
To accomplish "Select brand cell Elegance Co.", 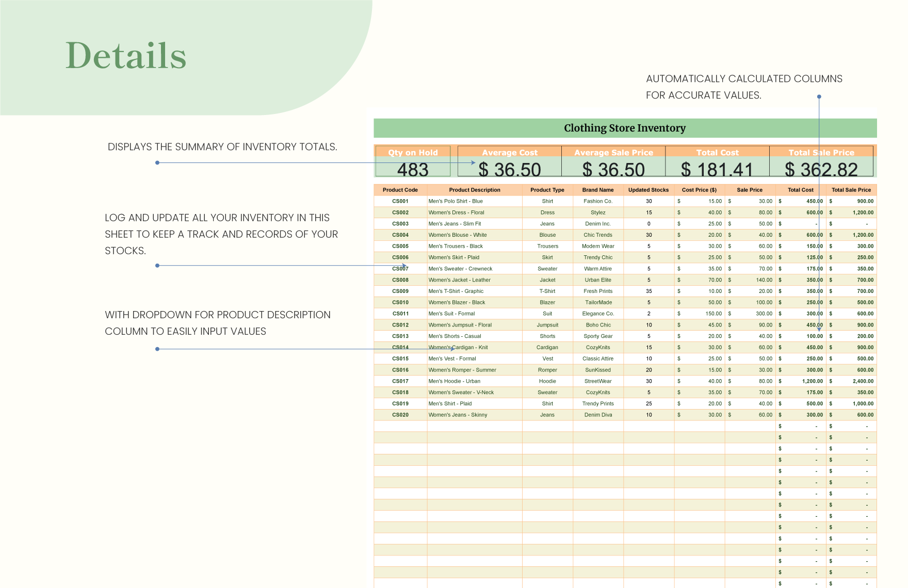I will 598,314.
